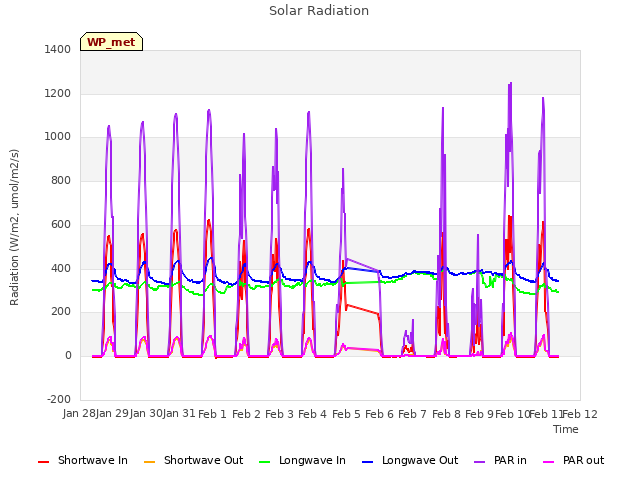The height and width of the screenshot is (480, 640).
Task: Click the purple PAR in color swatch
Action: click(480, 462)
